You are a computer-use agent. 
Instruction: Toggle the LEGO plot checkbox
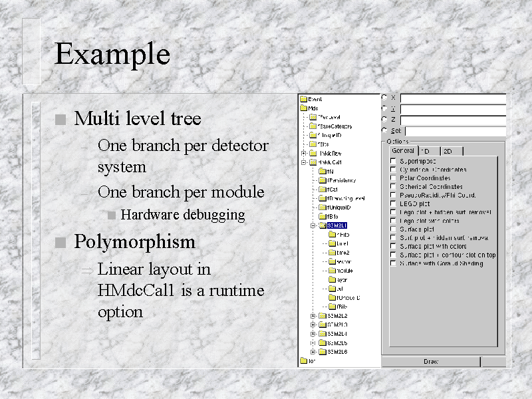393,203
